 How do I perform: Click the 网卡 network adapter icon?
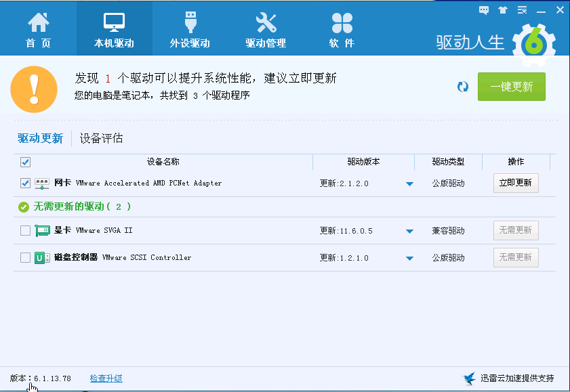point(42,183)
